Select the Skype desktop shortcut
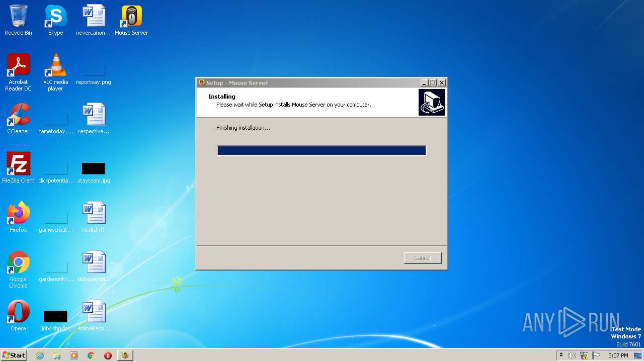644x362 pixels. (55, 20)
